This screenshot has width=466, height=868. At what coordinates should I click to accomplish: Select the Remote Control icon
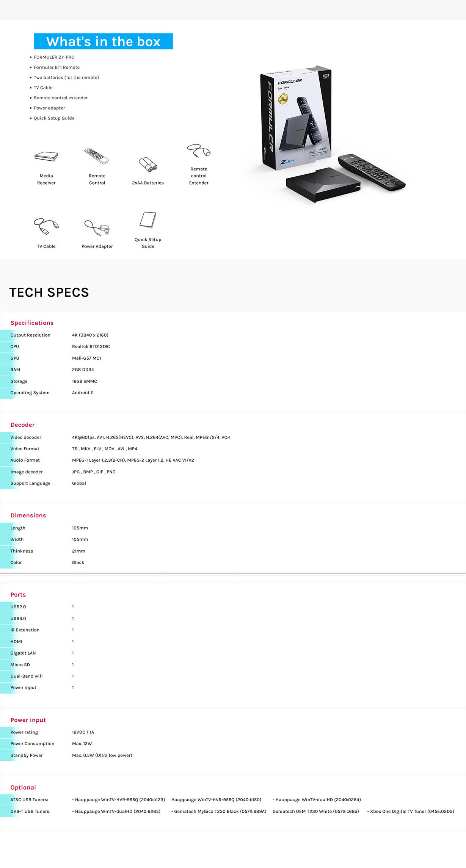coord(97,156)
